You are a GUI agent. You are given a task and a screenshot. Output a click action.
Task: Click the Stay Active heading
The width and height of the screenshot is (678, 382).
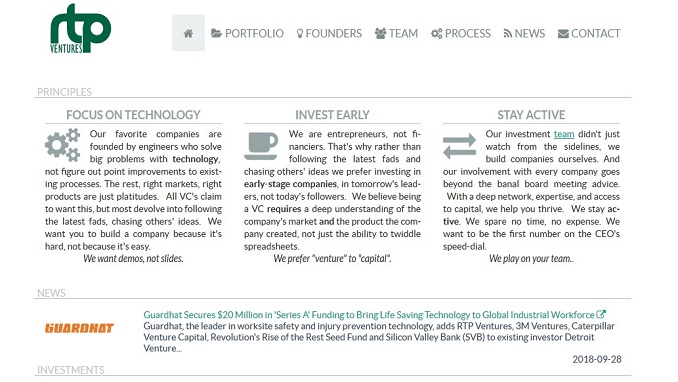[531, 115]
